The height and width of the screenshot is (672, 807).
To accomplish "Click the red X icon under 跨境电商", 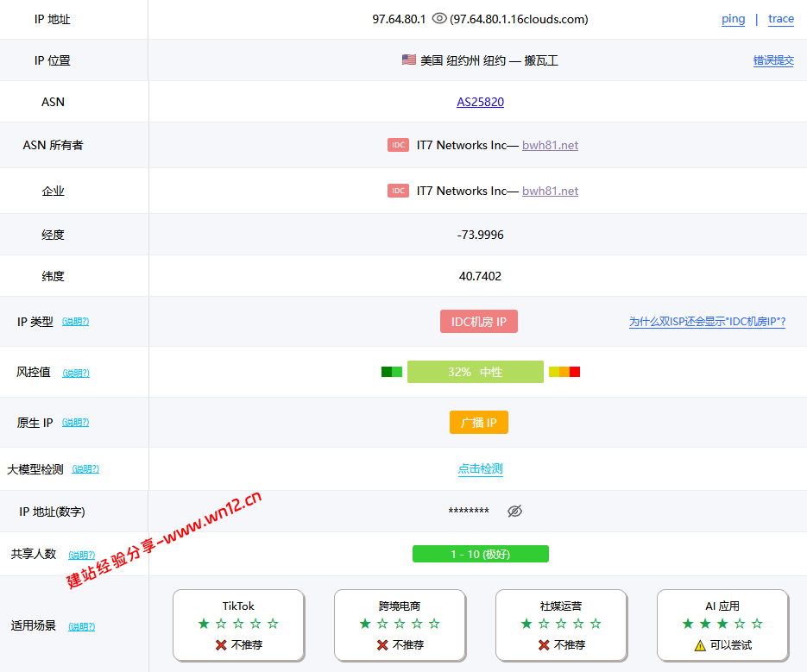I will pyautogui.click(x=381, y=644).
